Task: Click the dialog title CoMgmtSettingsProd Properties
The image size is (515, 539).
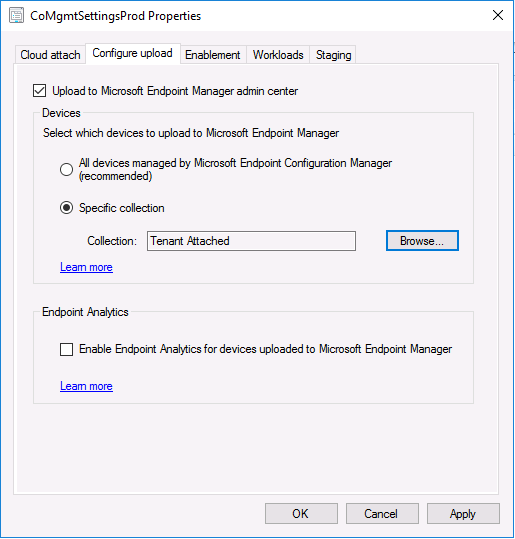Action: point(116,16)
